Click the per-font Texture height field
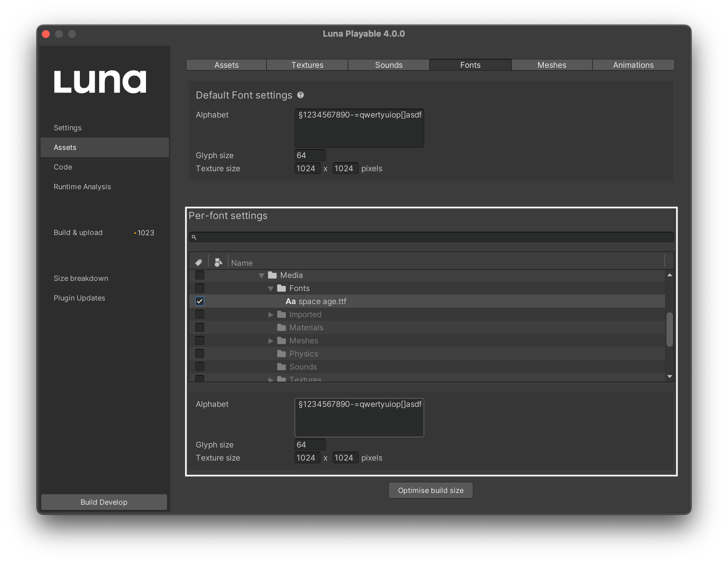Screen dimensions: 728x563 345,458
